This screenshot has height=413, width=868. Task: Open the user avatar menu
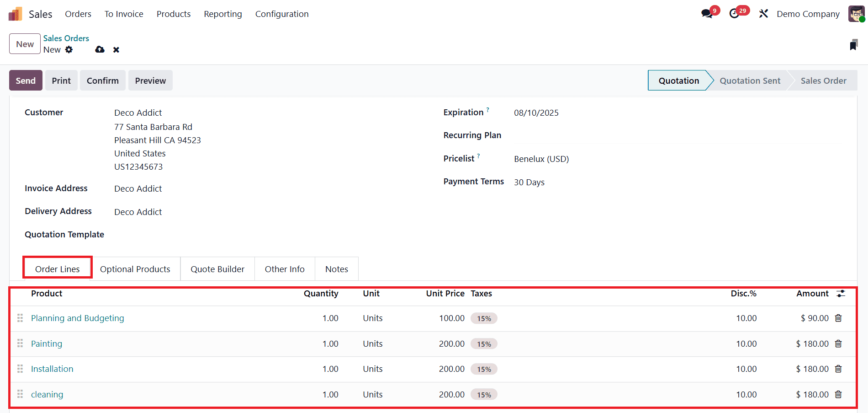point(856,14)
